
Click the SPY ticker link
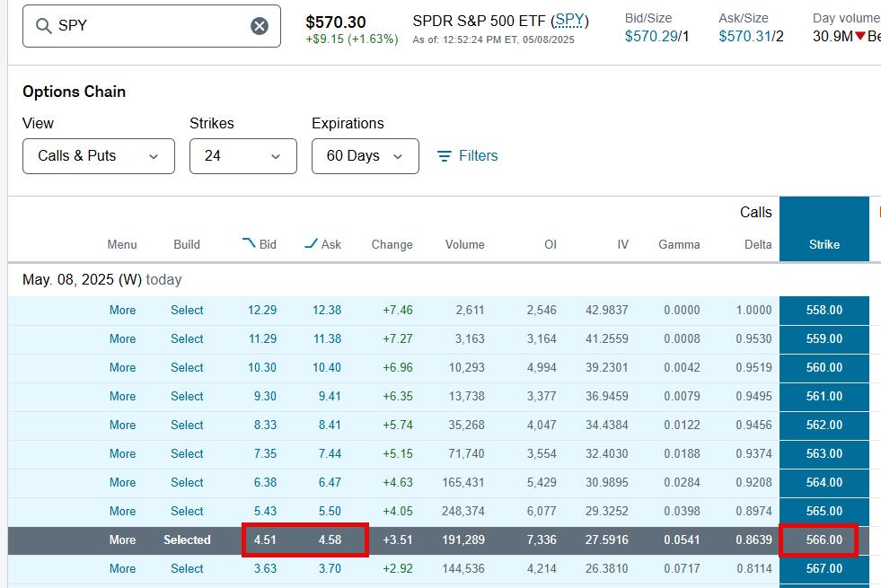tap(569, 21)
